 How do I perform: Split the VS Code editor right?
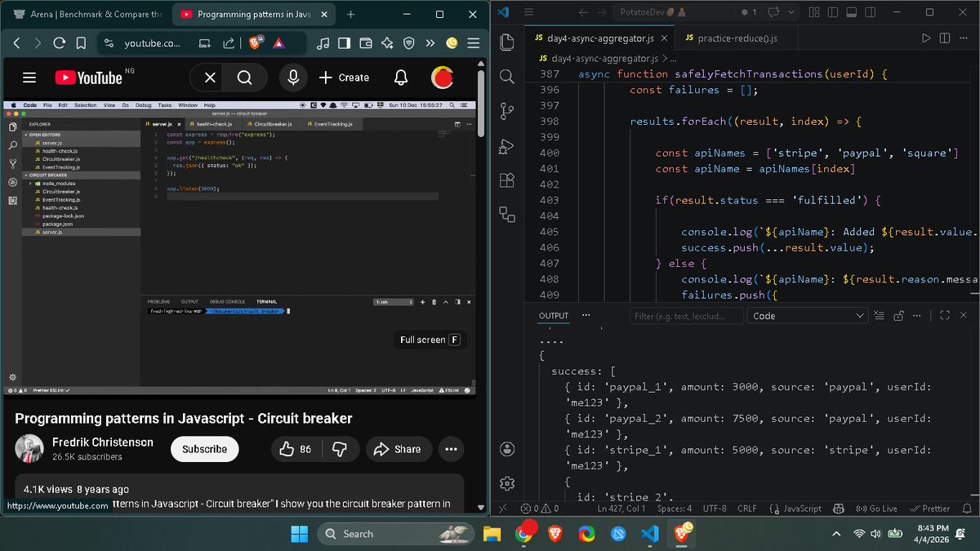[945, 38]
